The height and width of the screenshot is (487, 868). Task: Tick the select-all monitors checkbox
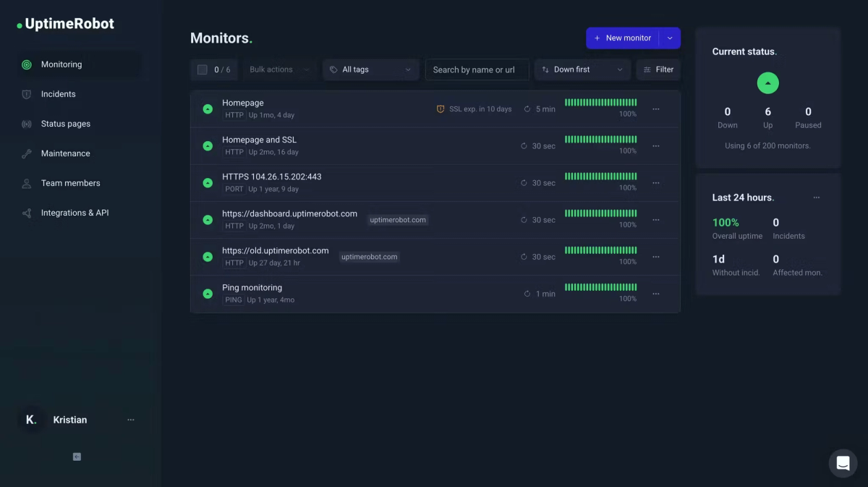pyautogui.click(x=203, y=69)
